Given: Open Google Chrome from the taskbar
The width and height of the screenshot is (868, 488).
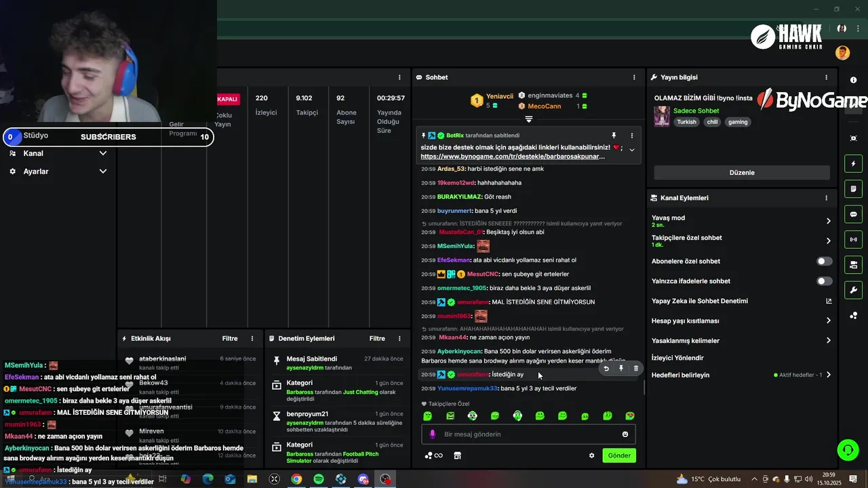Looking at the screenshot, I should point(296,479).
